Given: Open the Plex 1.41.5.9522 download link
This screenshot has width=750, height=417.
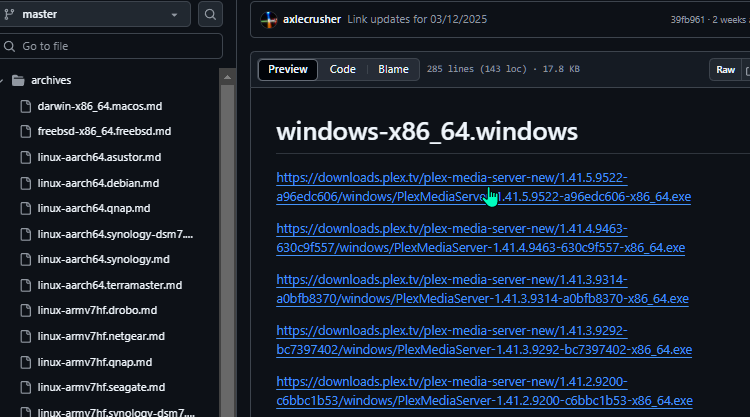Looking at the screenshot, I should tap(483, 187).
